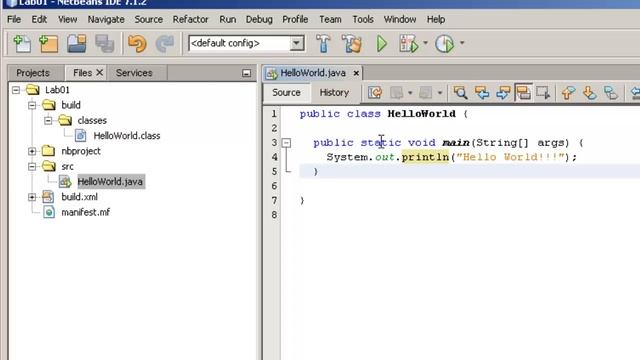Open the Refactor menu
The height and width of the screenshot is (360, 640).
(190, 19)
